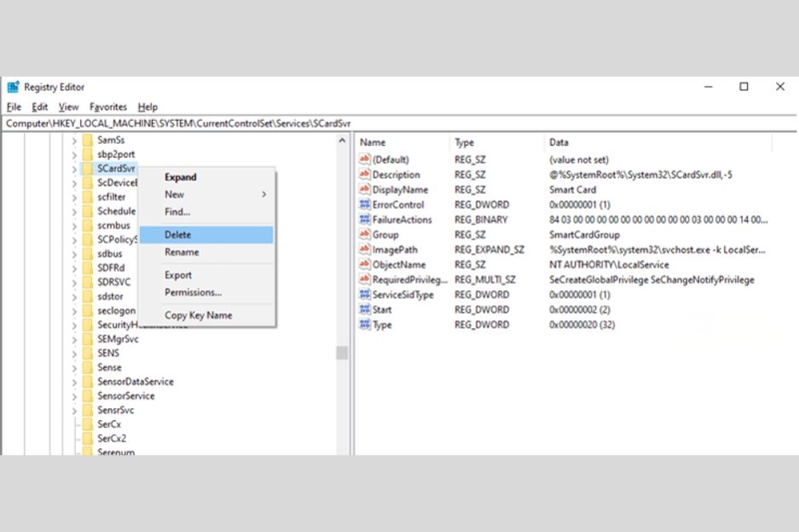Click the NT AUTHORITY\LocalService data cell
This screenshot has width=799, height=532.
[x=609, y=265]
